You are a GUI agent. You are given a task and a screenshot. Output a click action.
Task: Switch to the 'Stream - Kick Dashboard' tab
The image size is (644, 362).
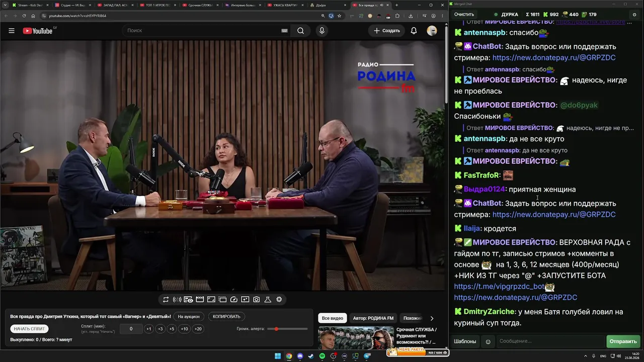tap(30, 5)
